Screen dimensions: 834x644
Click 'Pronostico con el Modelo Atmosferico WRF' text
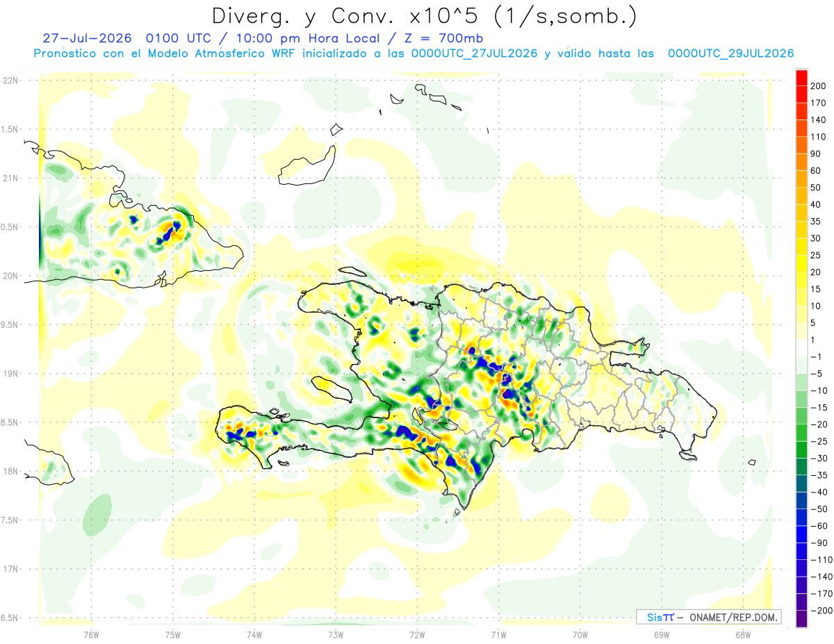pyautogui.click(x=167, y=53)
